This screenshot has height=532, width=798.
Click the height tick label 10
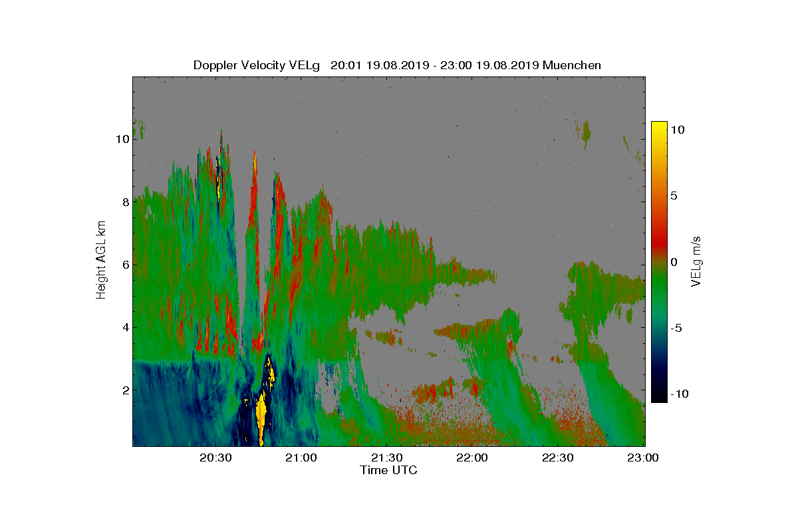pyautogui.click(x=122, y=139)
